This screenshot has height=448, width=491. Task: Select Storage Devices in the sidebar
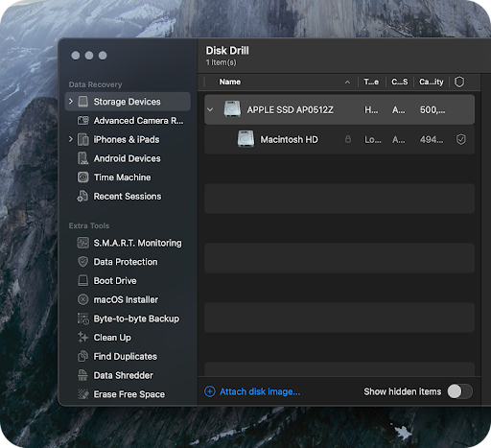click(128, 102)
